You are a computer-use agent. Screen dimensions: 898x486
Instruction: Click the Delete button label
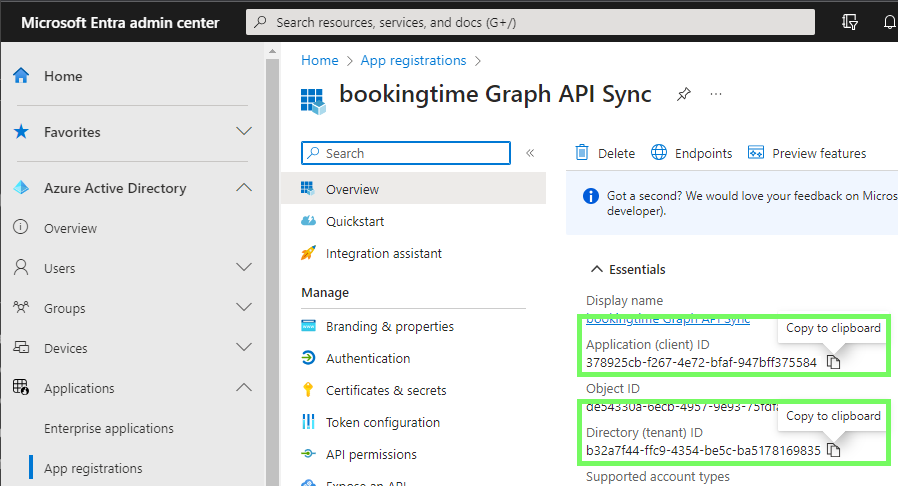coord(616,153)
